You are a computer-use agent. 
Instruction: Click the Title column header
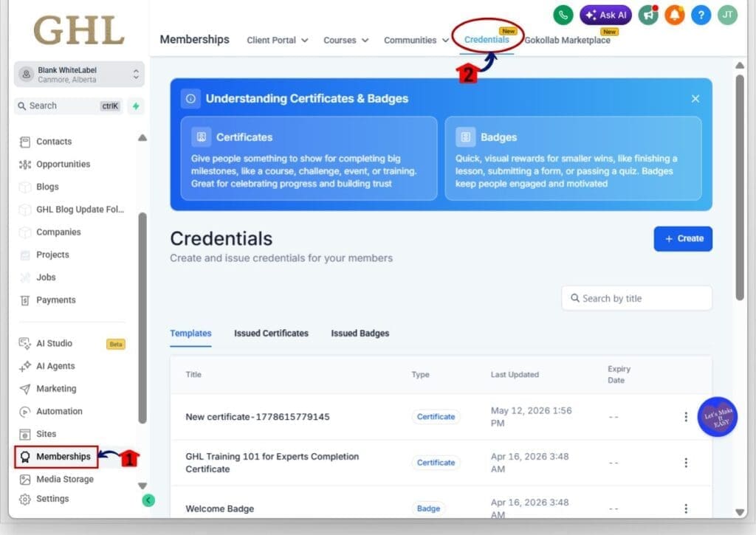pos(193,375)
